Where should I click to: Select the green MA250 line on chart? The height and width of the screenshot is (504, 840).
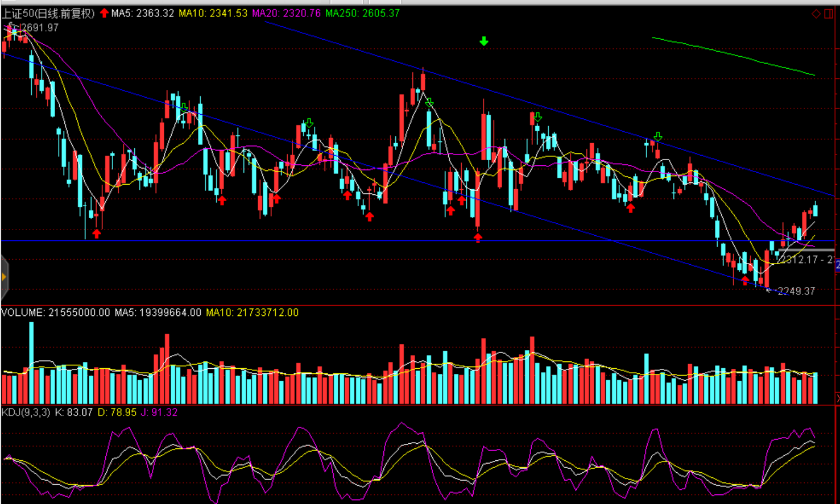pos(734,56)
